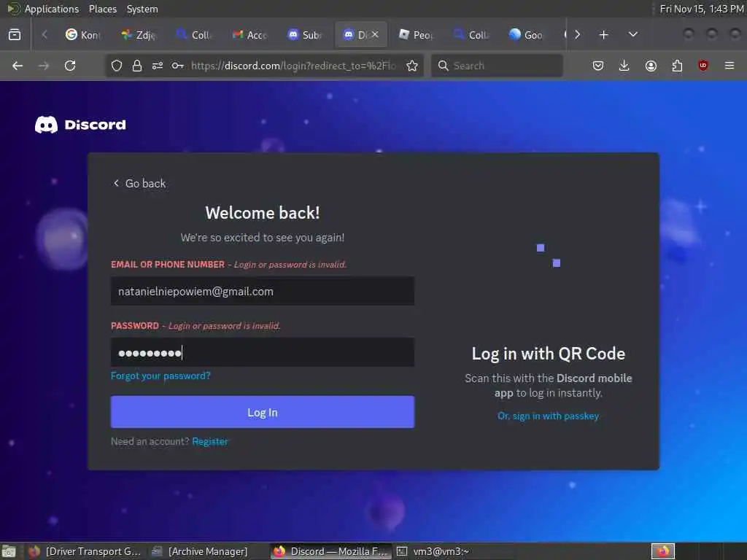Viewport: 747px width, 560px height.
Task: Open the Pocket save icon
Action: coord(598,66)
